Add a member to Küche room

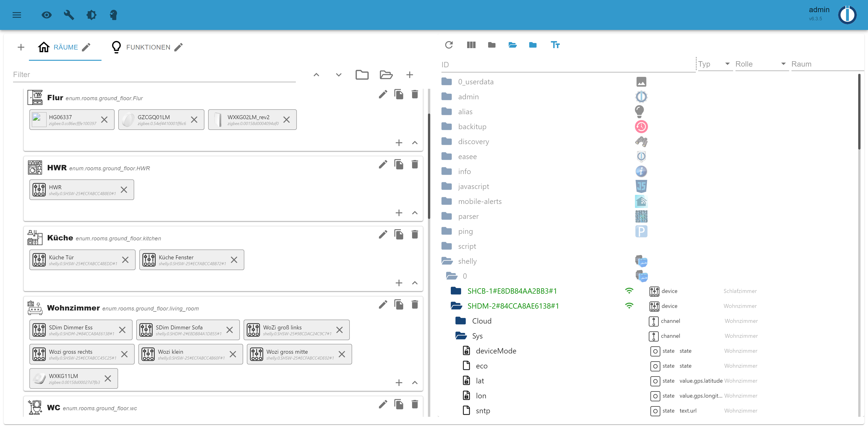coord(399,283)
